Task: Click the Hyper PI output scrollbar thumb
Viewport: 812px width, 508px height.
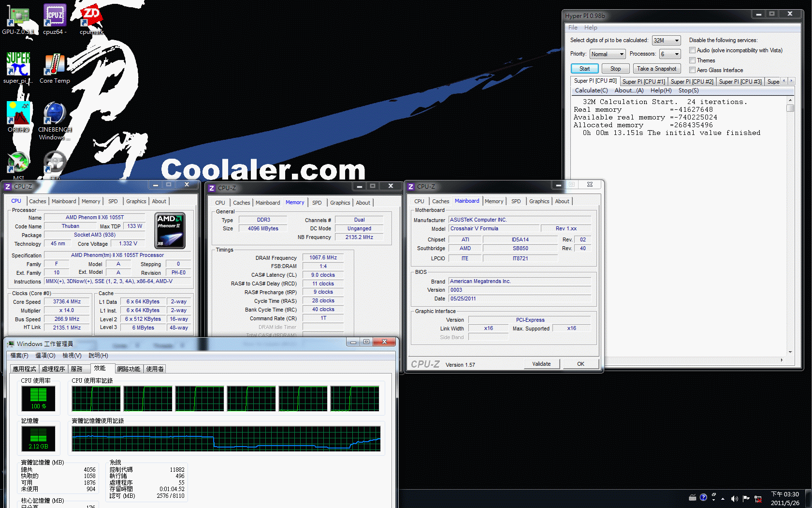Action: (790, 108)
